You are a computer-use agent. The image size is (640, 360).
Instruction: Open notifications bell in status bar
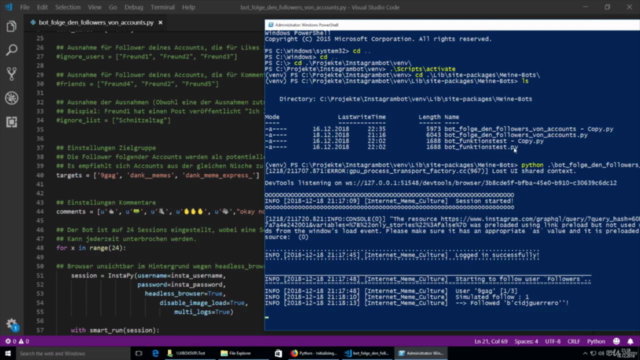630,341
